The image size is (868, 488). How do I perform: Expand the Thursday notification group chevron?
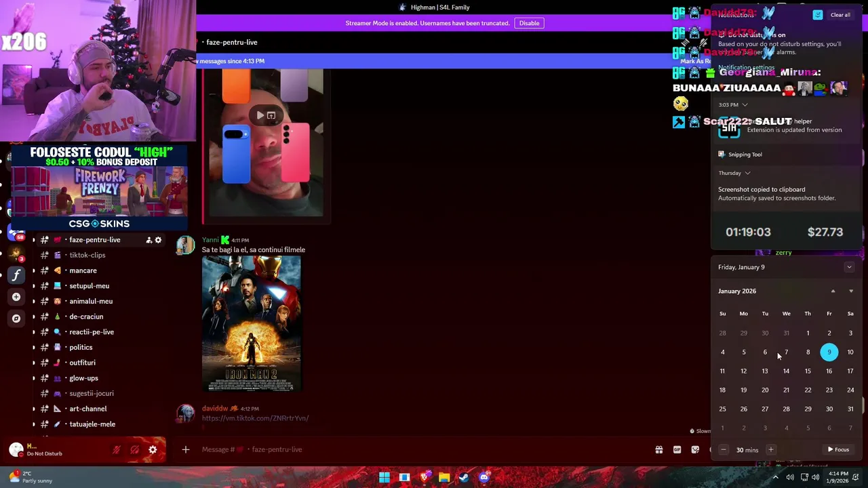pyautogui.click(x=747, y=173)
